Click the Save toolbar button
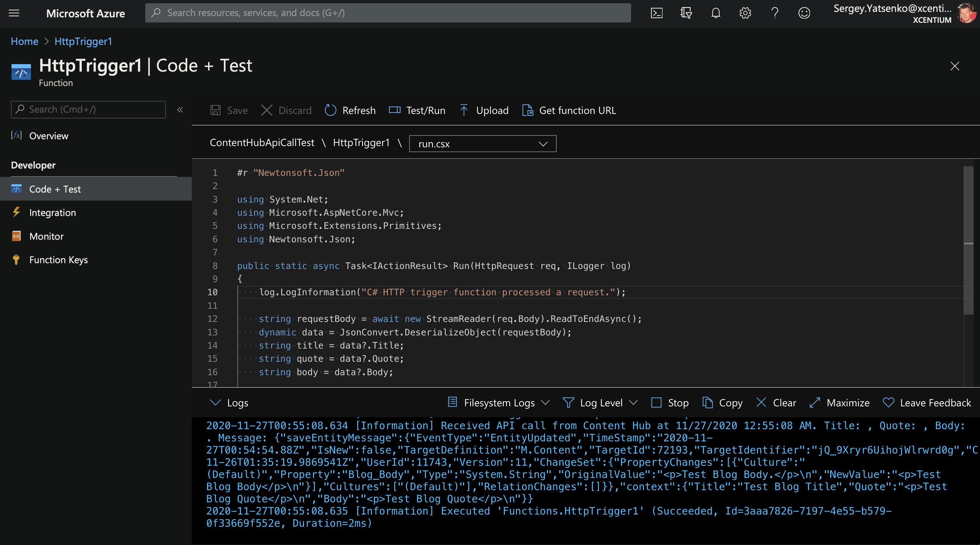Image resolution: width=980 pixels, height=545 pixels. (229, 110)
